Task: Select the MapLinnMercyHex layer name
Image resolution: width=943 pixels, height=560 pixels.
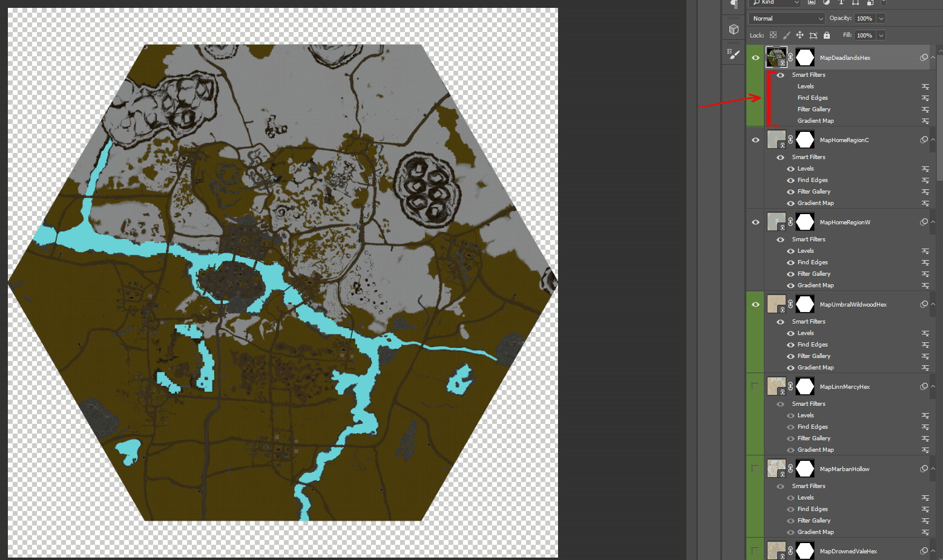Action: tap(844, 387)
